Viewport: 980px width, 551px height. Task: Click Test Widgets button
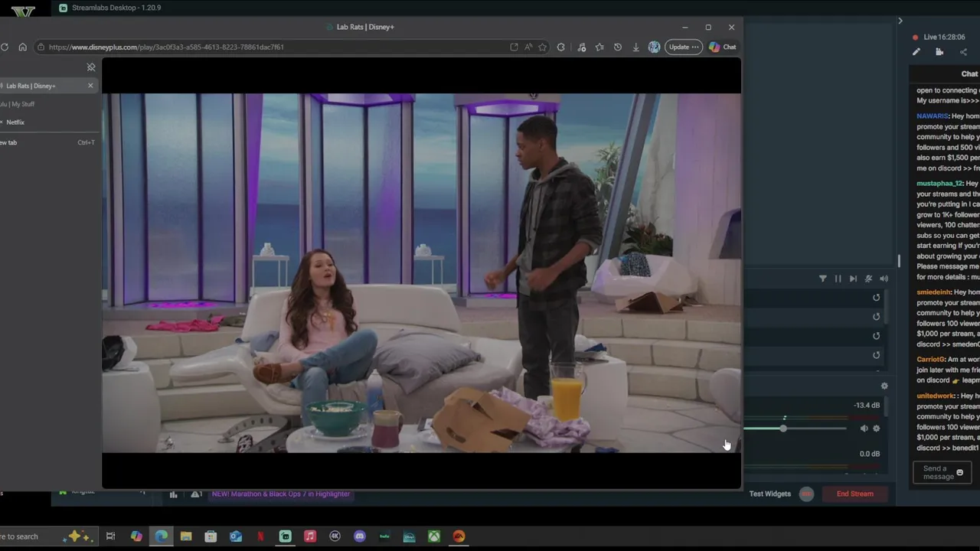769,494
